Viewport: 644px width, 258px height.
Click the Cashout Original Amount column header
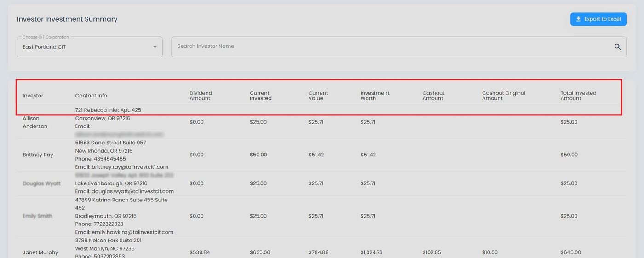click(x=503, y=96)
